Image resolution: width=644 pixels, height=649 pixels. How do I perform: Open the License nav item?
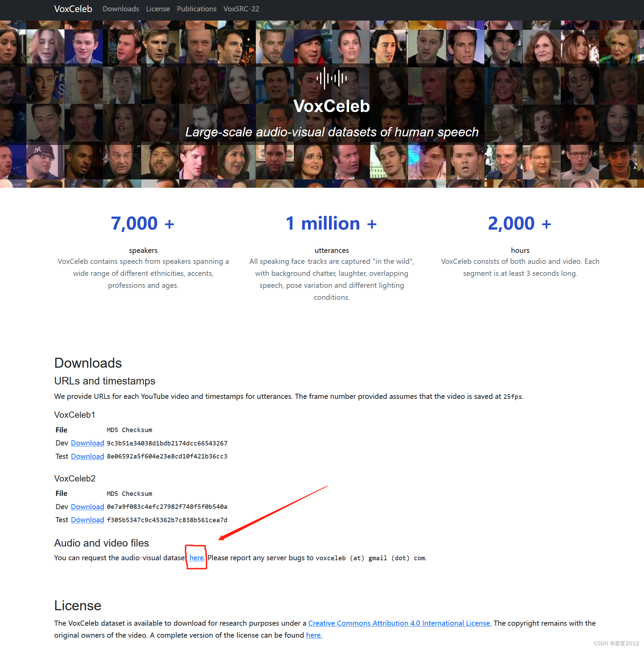coord(158,9)
